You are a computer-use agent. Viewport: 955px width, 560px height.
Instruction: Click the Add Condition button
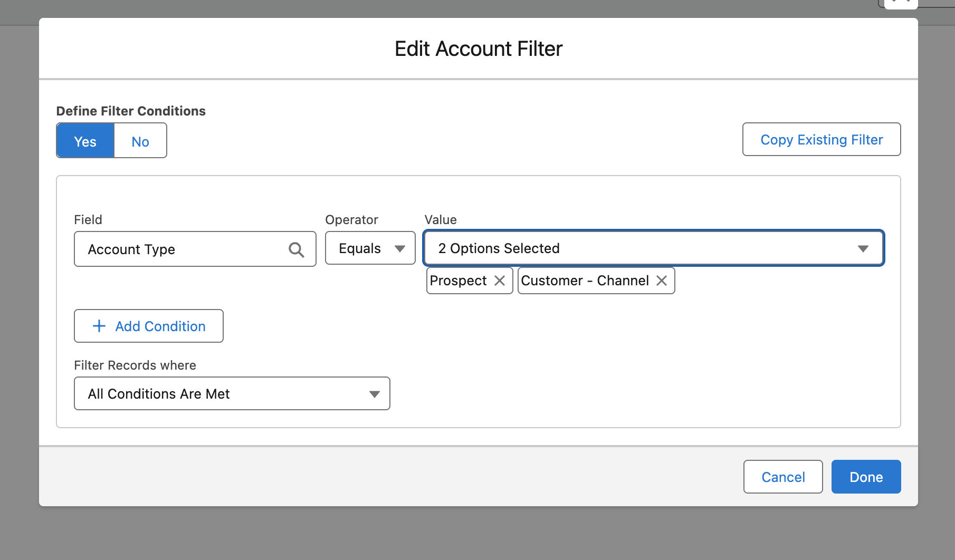coord(149,326)
